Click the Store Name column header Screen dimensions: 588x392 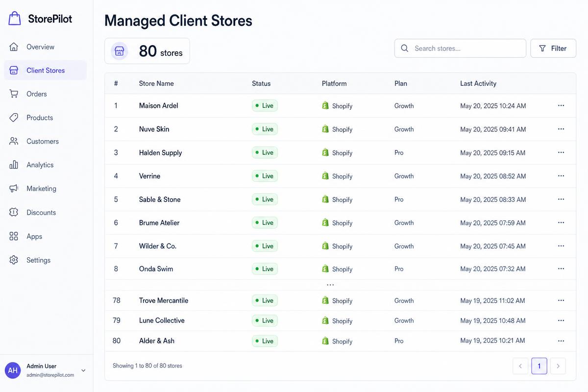(156, 83)
